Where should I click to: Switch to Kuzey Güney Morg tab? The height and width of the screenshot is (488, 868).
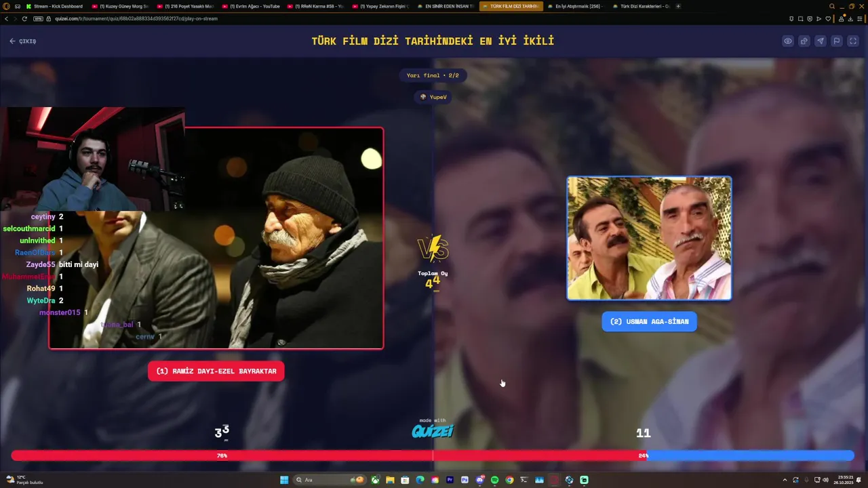pyautogui.click(x=120, y=6)
